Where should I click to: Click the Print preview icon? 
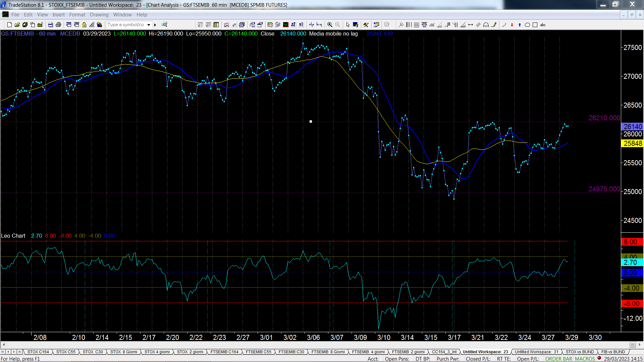tap(50, 25)
